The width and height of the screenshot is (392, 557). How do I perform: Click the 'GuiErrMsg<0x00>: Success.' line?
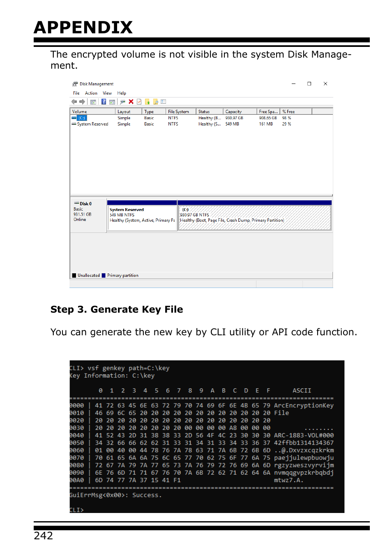115,495
